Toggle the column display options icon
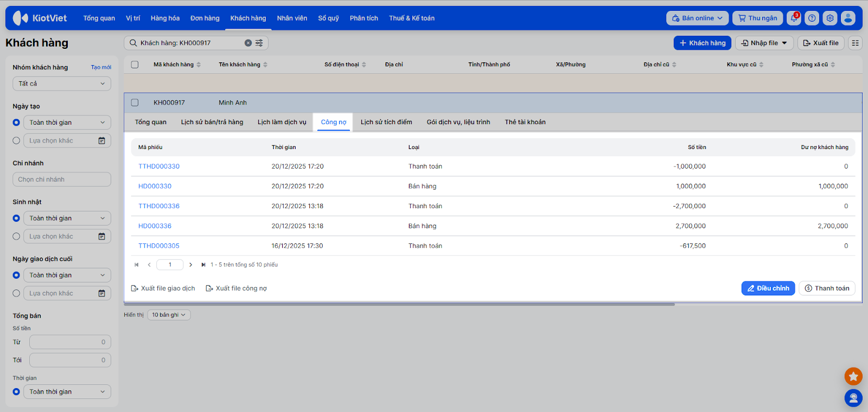The height and width of the screenshot is (412, 868). 855,43
